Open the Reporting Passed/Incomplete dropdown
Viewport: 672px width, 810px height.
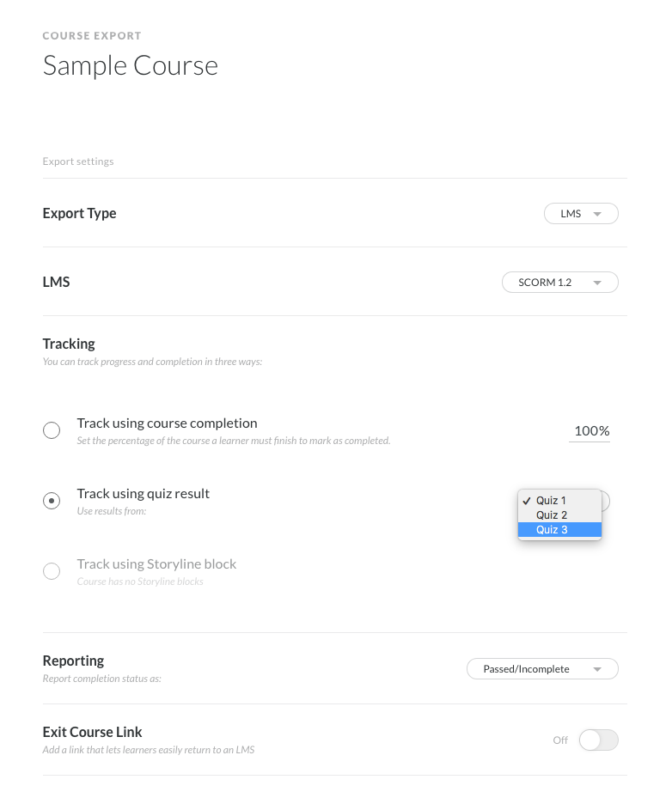541,669
